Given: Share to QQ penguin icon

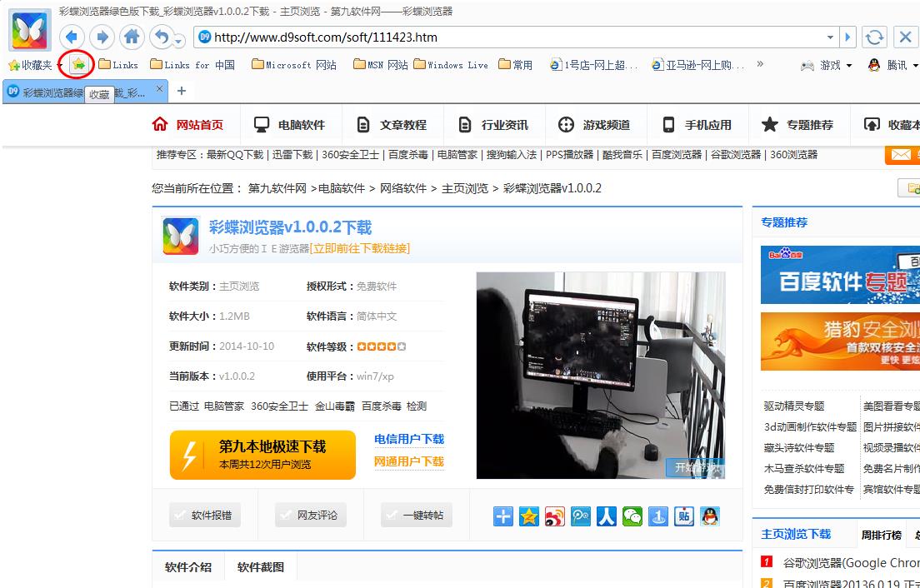Looking at the screenshot, I should coord(709,516).
